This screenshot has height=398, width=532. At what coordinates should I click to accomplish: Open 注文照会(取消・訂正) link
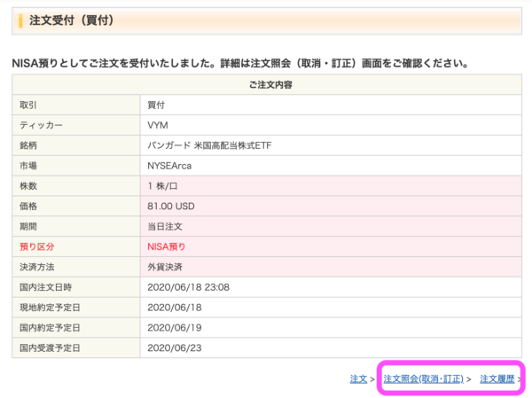coord(423,379)
